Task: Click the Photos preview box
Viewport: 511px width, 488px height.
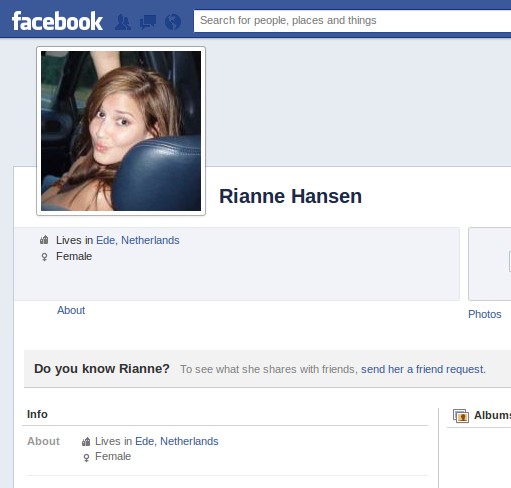Action: 490,264
